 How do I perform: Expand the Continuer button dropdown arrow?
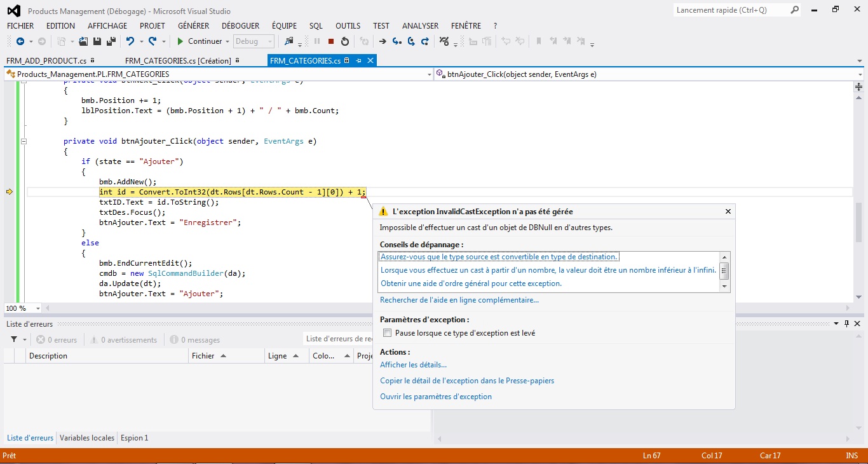pos(227,41)
